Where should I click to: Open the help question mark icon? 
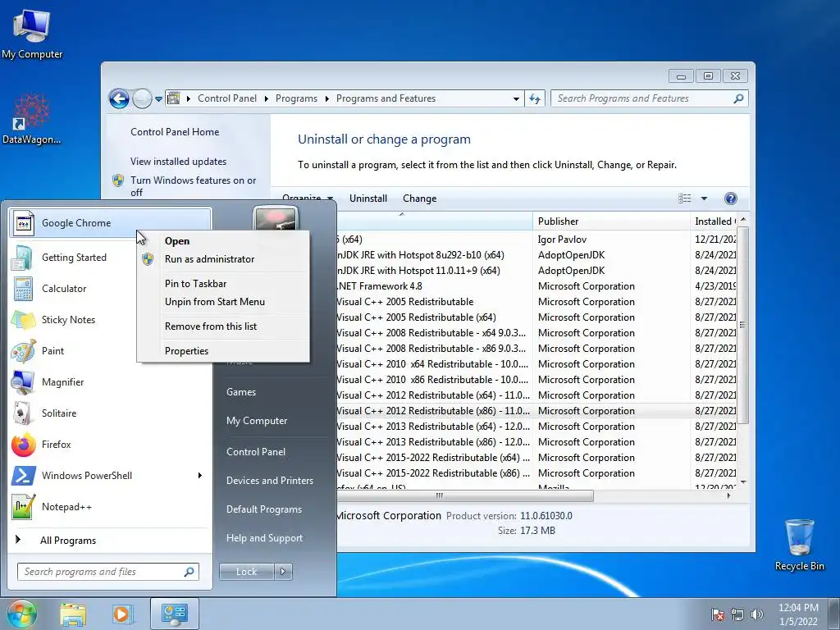(730, 199)
